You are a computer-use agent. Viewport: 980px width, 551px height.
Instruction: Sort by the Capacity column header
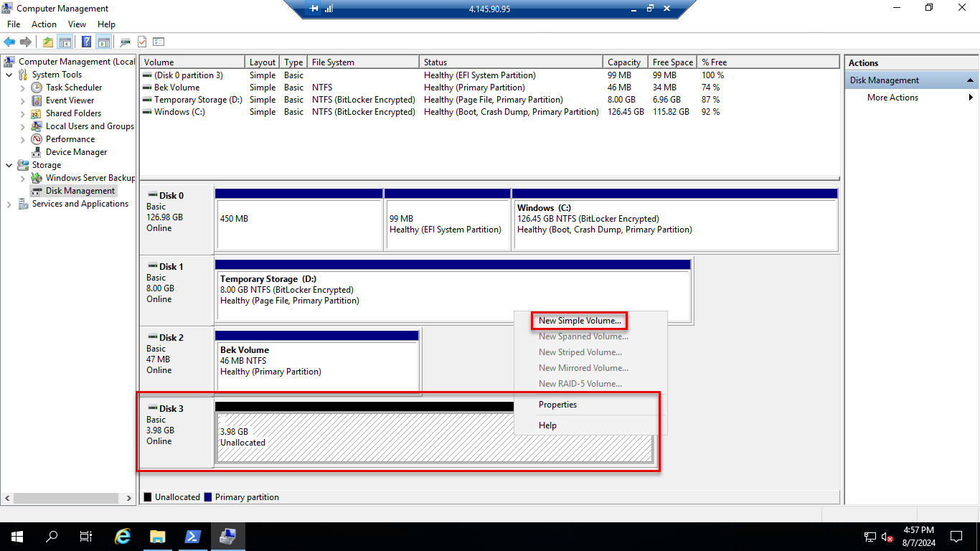tap(625, 62)
